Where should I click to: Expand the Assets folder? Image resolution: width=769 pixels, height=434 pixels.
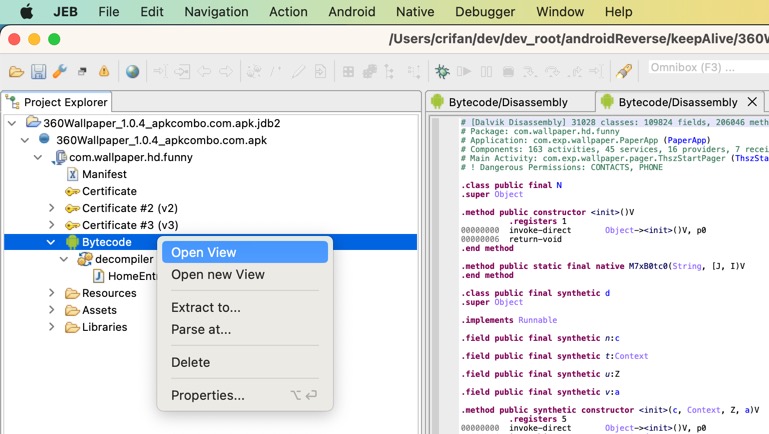click(x=51, y=310)
